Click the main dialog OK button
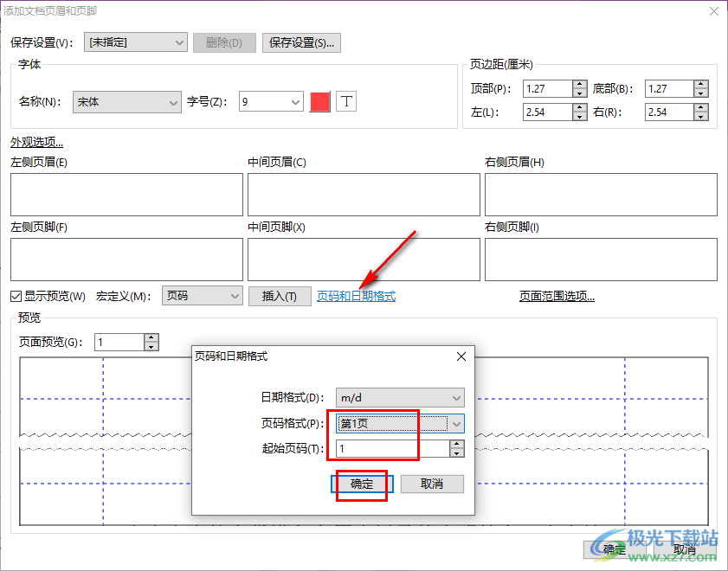Viewport: 728px width, 571px height. [615, 549]
